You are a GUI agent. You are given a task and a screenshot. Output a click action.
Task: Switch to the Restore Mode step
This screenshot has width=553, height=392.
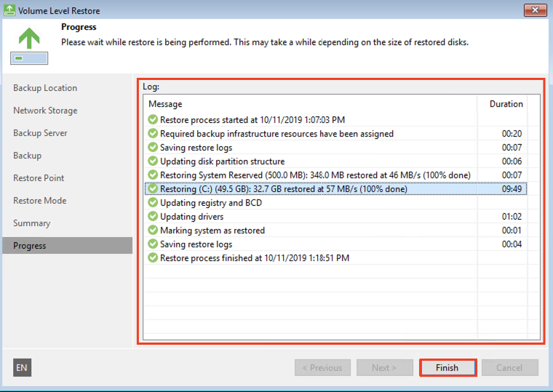40,201
